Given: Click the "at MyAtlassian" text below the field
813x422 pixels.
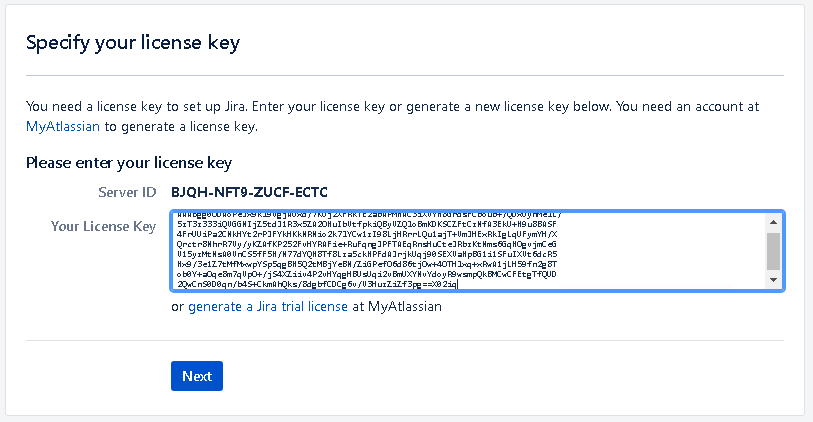Looking at the screenshot, I should pyautogui.click(x=397, y=307).
